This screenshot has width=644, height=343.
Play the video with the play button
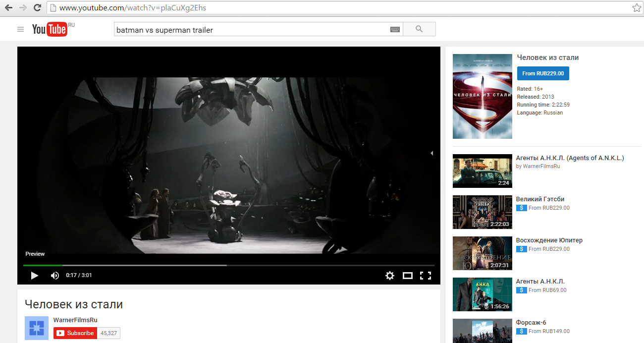[34, 276]
